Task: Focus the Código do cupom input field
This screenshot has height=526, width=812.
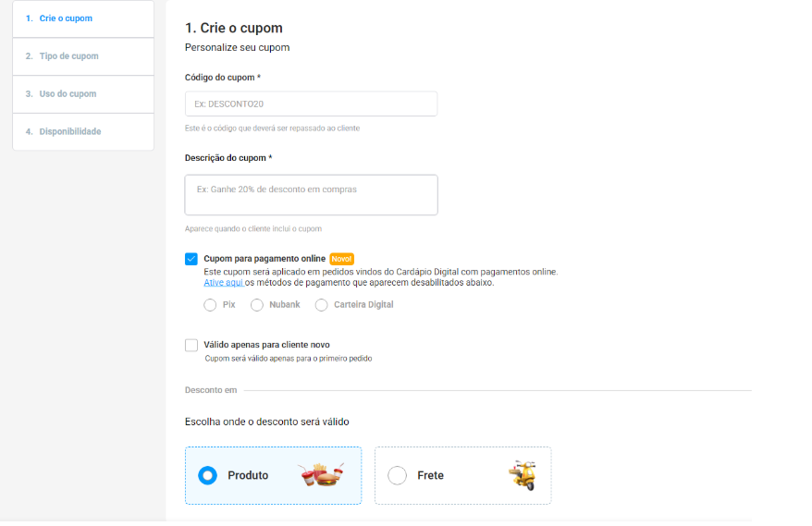Action: point(311,104)
